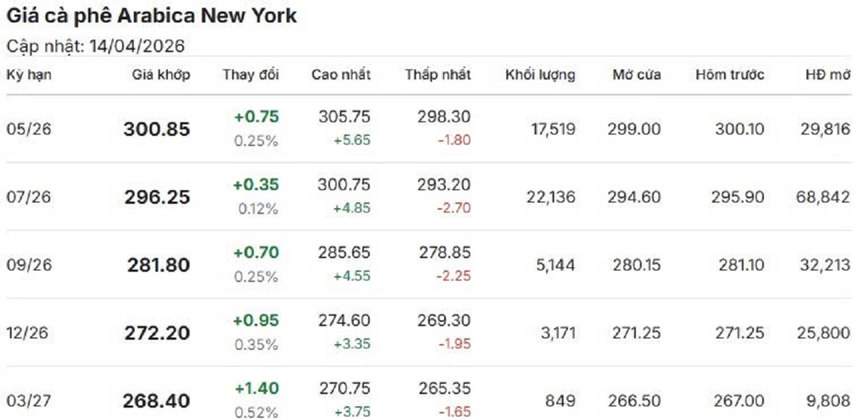This screenshot has width=868, height=420.
Task: Click the "Khối lượng" column header
Action: point(540,74)
